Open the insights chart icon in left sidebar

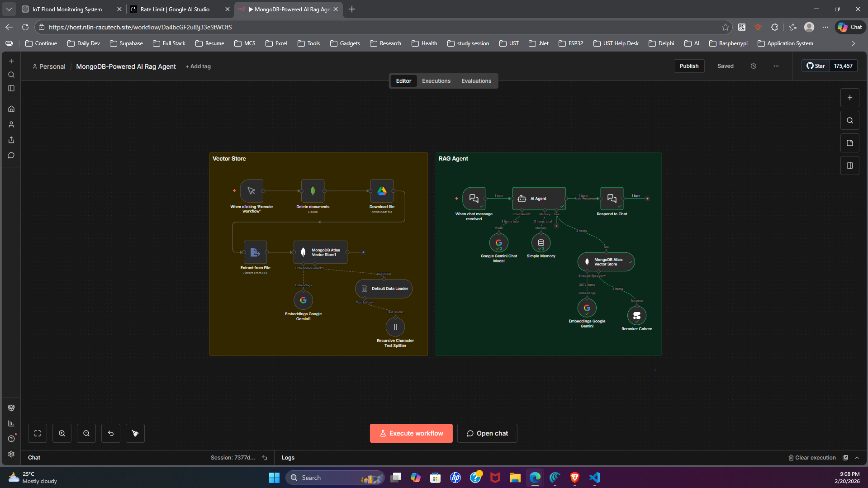tap(11, 423)
